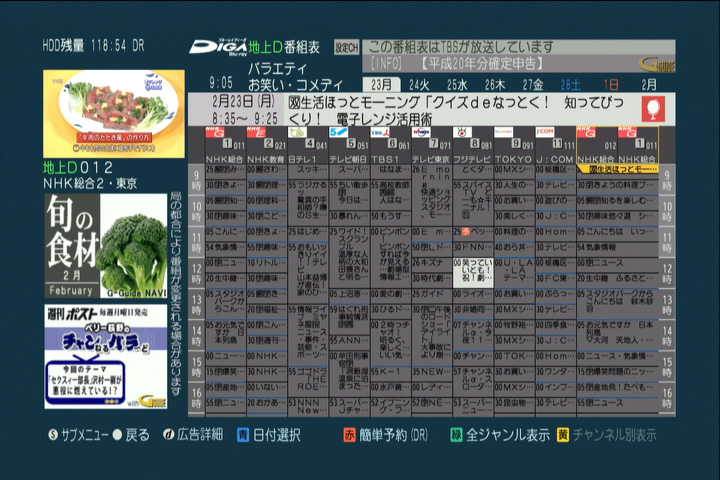
Task: Select 10 リトル… on NHK教育
Action: click(266, 263)
